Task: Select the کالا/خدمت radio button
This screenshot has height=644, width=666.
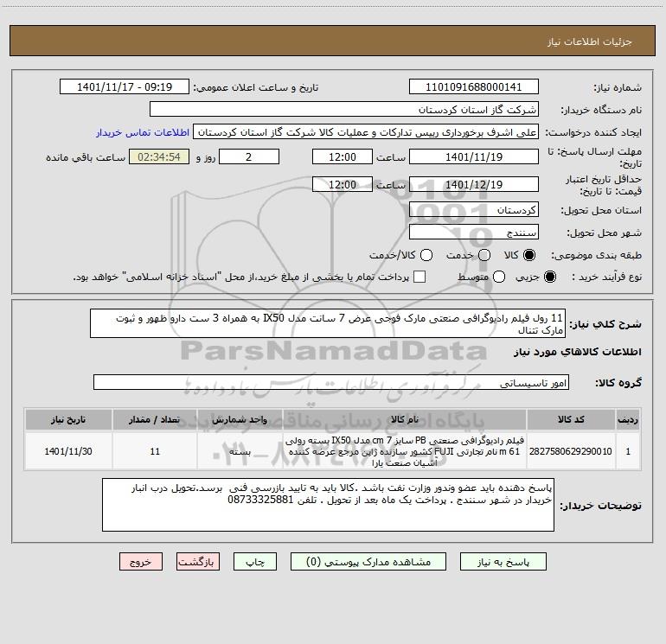Action: coord(426,255)
